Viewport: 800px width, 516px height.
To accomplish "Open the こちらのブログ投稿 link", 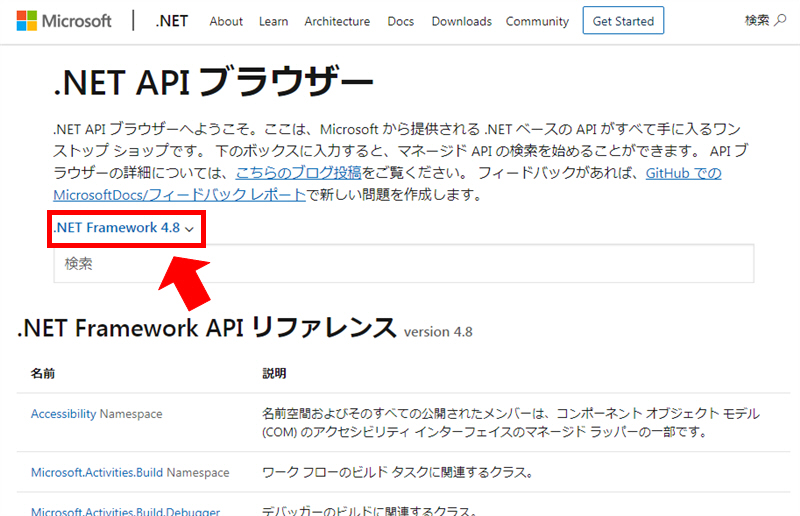I will (298, 173).
